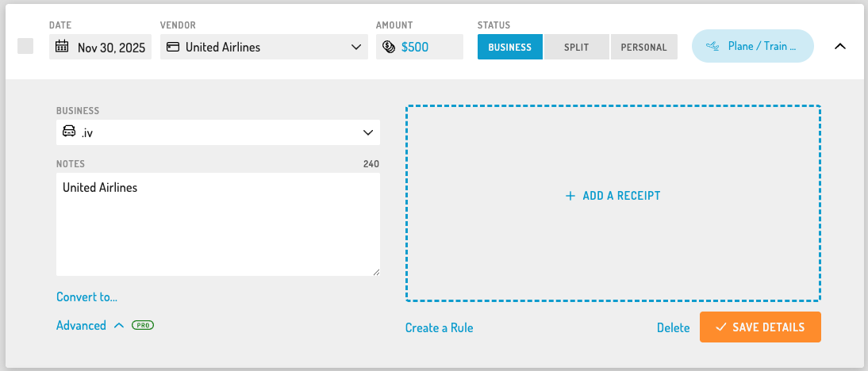Click the car icon in Business field

coord(69,132)
